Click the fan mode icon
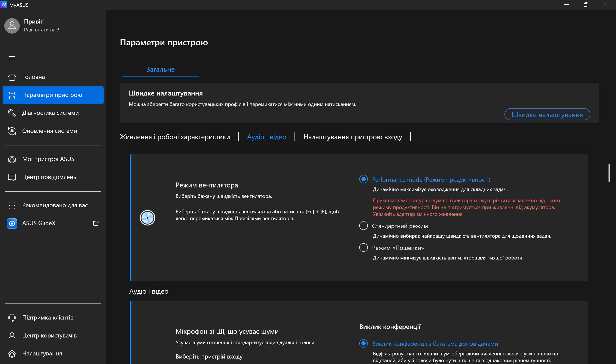616x364 pixels. 147,218
